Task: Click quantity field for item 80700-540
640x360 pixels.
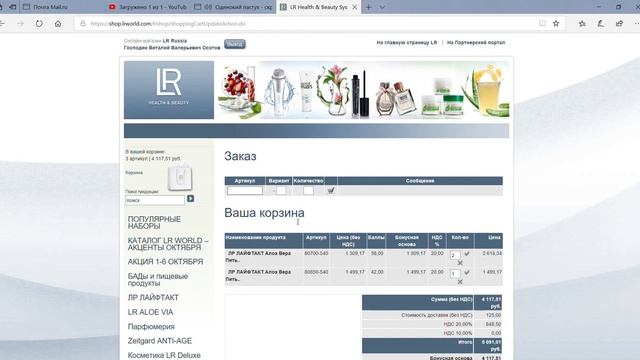Action: click(x=455, y=255)
